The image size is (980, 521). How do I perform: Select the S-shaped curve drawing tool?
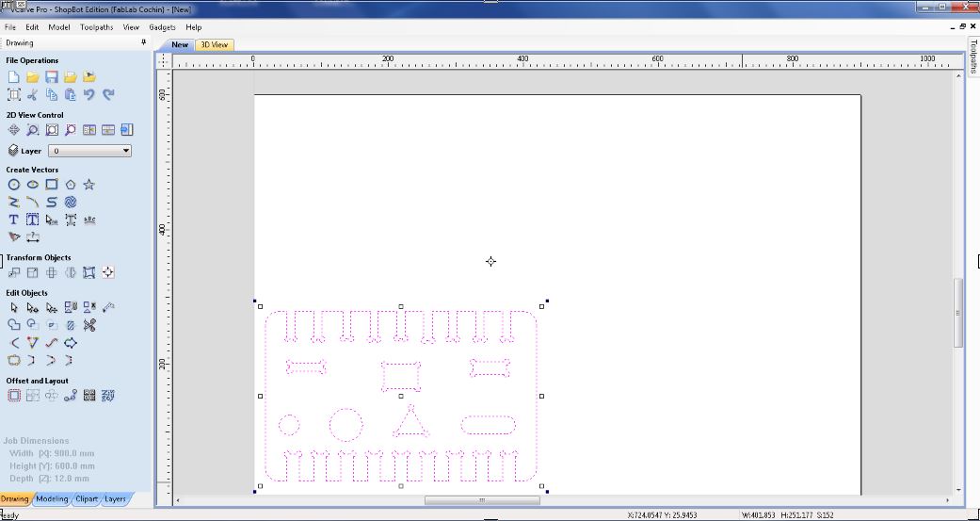[x=51, y=202]
